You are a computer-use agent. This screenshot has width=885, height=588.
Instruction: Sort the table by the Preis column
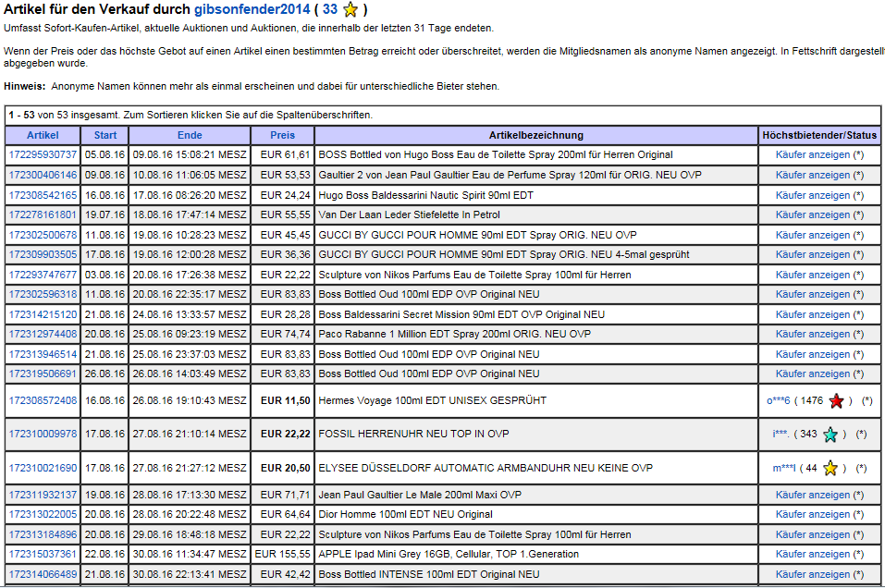(282, 135)
